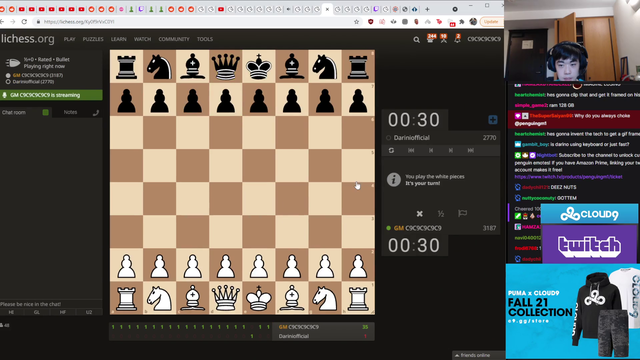Screen dimensions: 640x360
Task: Click the lichess.org logo
Action: 27,39
